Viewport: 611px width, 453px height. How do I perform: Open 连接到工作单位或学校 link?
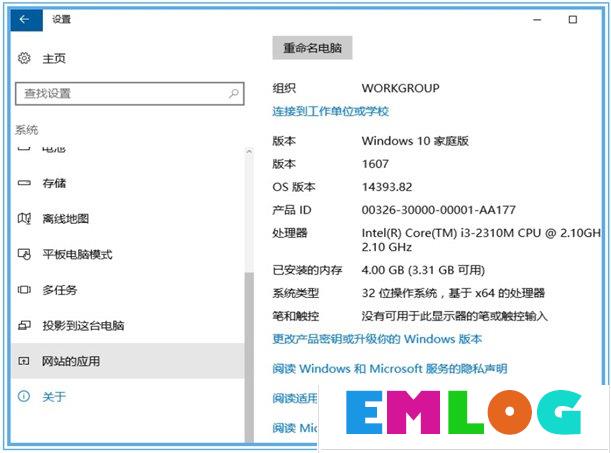pos(330,111)
